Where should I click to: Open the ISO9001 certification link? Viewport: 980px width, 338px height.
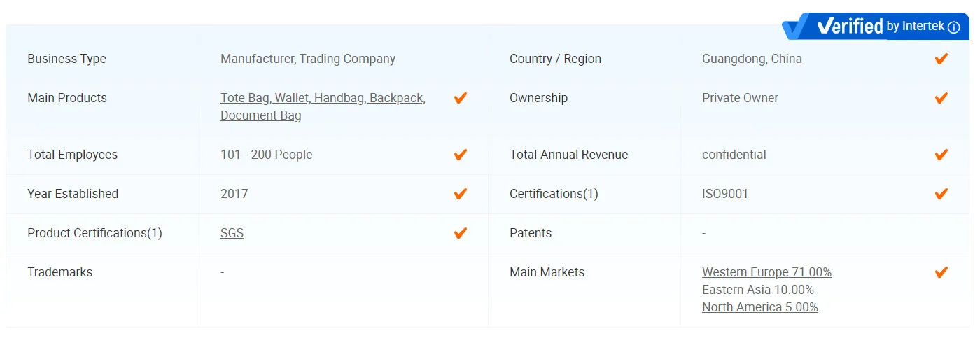click(725, 194)
